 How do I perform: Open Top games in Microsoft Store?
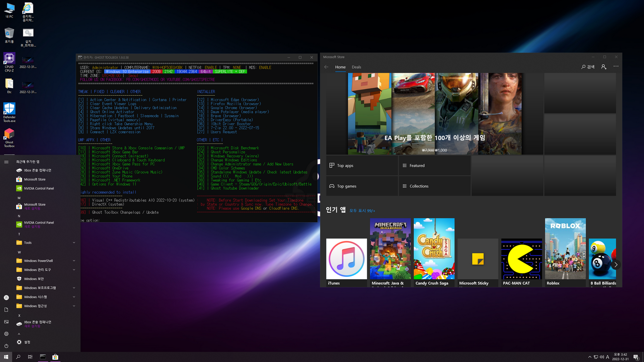click(x=362, y=186)
